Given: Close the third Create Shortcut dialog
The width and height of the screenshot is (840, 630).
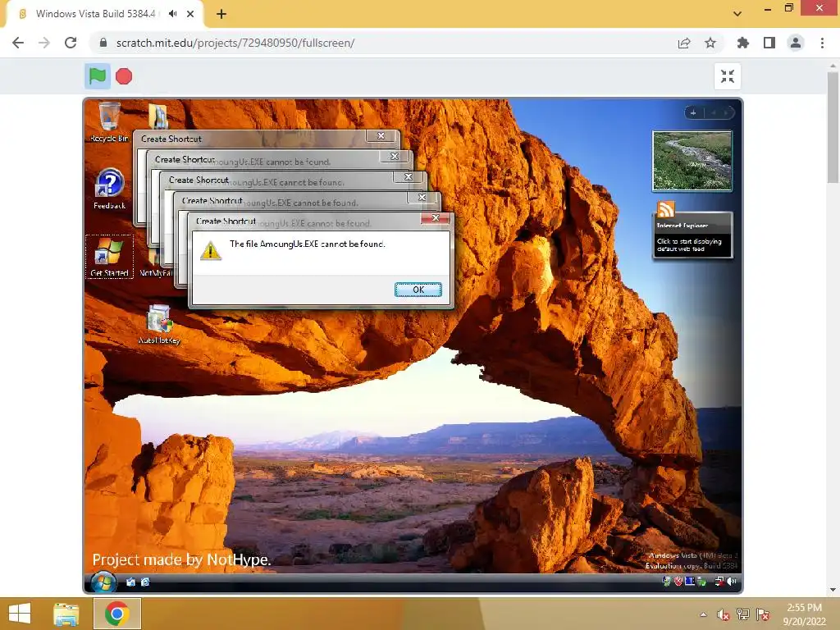Looking at the screenshot, I should (409, 177).
